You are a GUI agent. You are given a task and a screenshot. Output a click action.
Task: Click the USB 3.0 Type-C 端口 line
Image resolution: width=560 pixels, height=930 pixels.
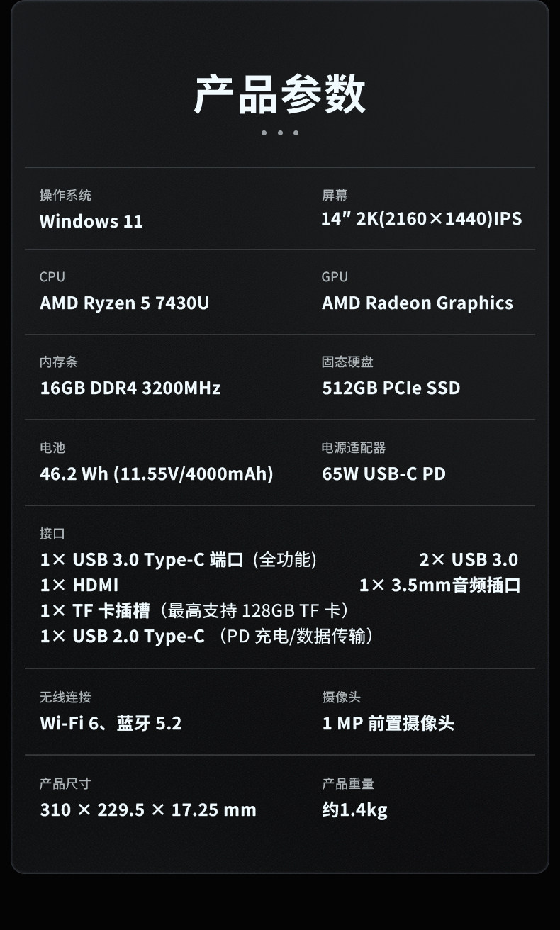(x=178, y=560)
